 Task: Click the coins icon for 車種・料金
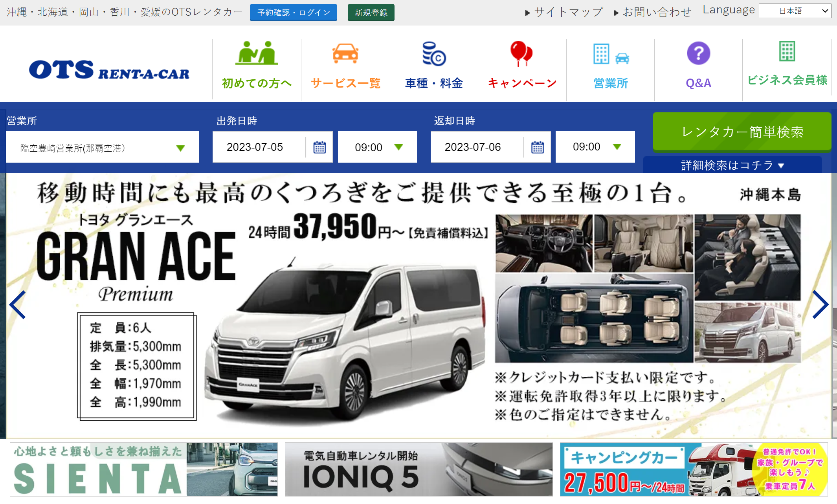click(434, 54)
